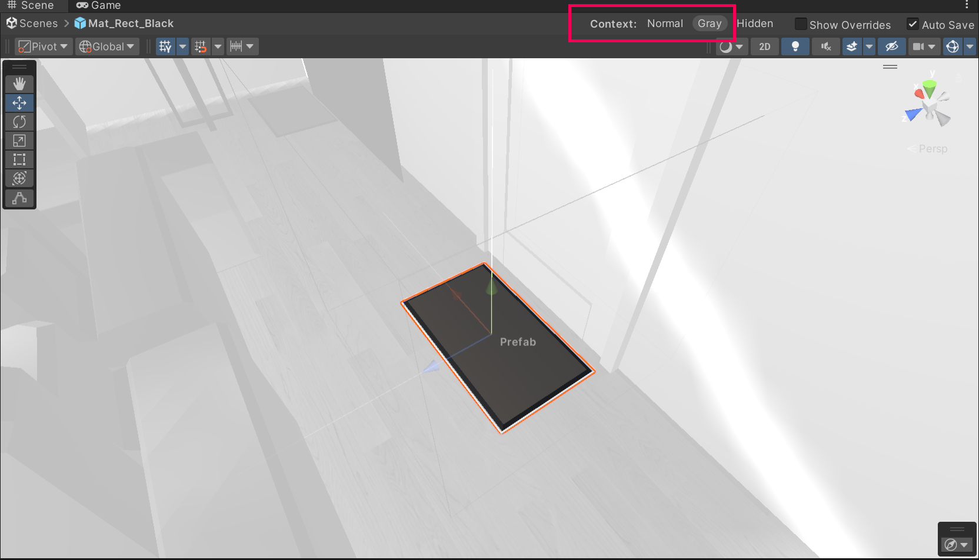Toggle scene visibility eye button
Image resolution: width=979 pixels, height=560 pixels.
pos(891,46)
